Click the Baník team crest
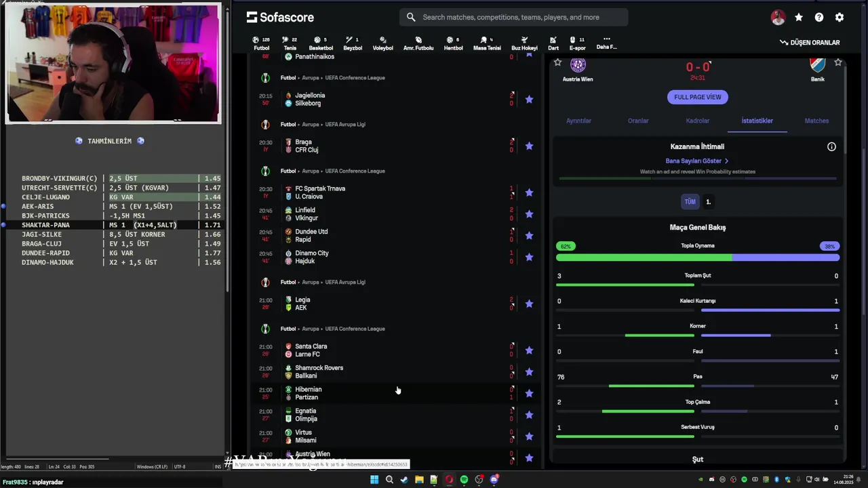Viewport: 868px width, 488px height. click(x=817, y=65)
